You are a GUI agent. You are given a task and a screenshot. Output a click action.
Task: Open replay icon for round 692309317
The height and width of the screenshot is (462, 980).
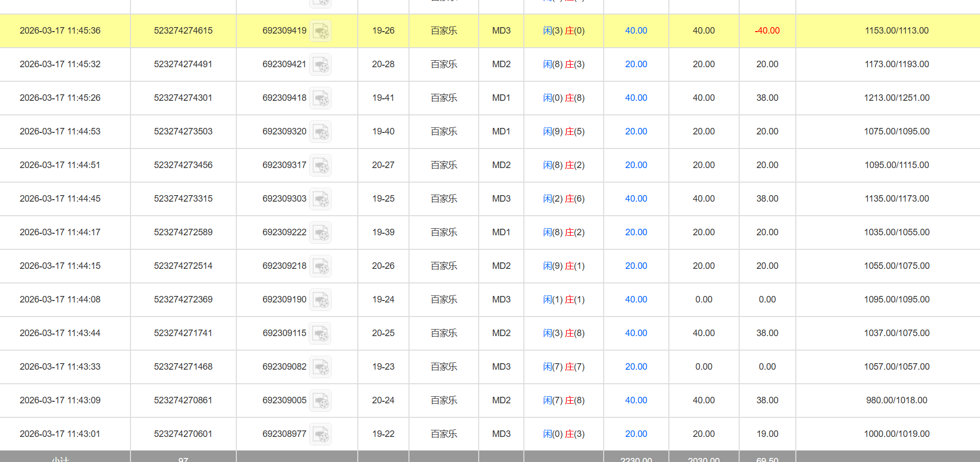[320, 166]
